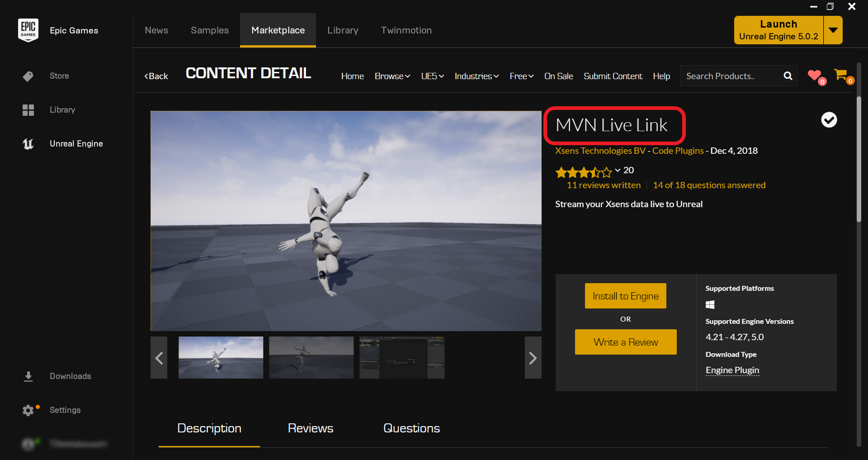This screenshot has width=868, height=460.
Task: Open the Browse dropdown menu
Action: [392, 76]
